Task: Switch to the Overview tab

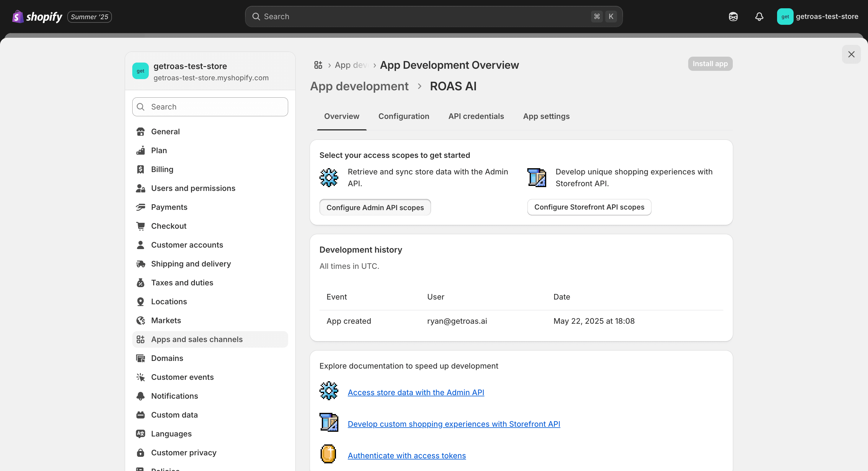Action: [342, 116]
